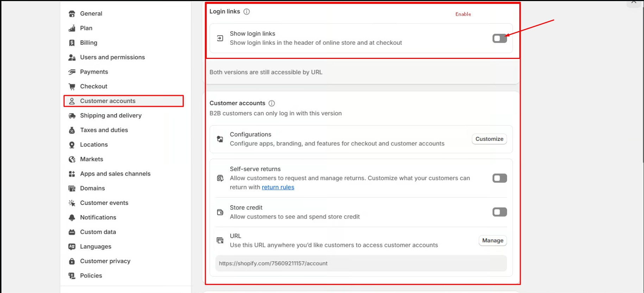Follow the return rules link
Screen dimensions: 644x293
(x=278, y=187)
